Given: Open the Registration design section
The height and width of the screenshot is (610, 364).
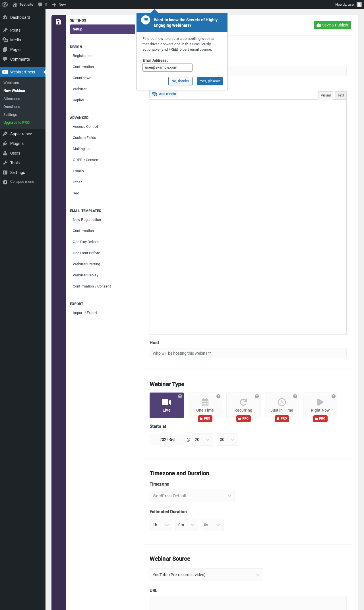Looking at the screenshot, I should (103, 56).
